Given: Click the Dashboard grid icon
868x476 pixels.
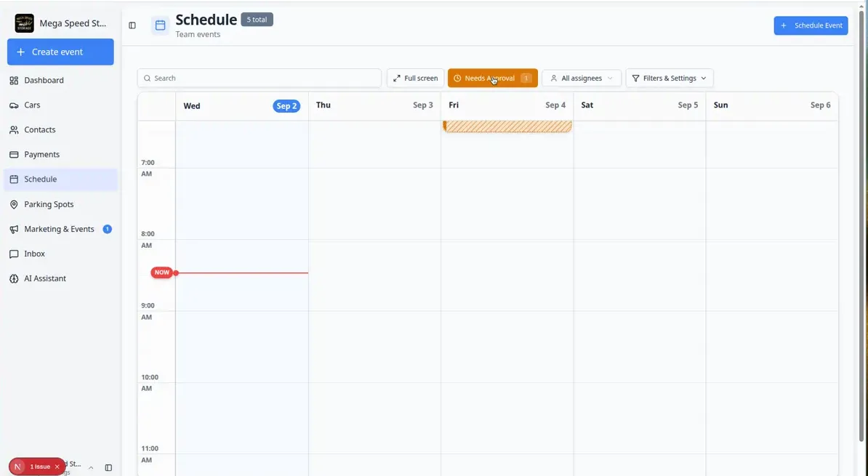Looking at the screenshot, I should click(14, 80).
